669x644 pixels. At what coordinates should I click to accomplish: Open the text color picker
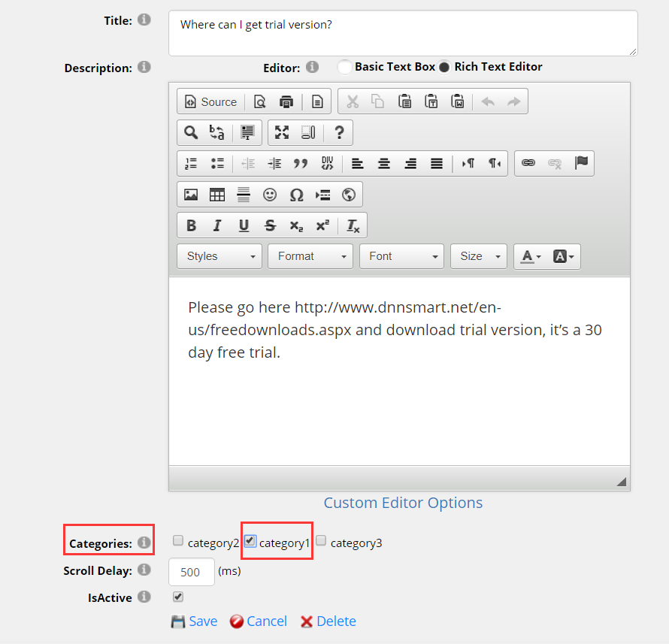pyautogui.click(x=531, y=256)
